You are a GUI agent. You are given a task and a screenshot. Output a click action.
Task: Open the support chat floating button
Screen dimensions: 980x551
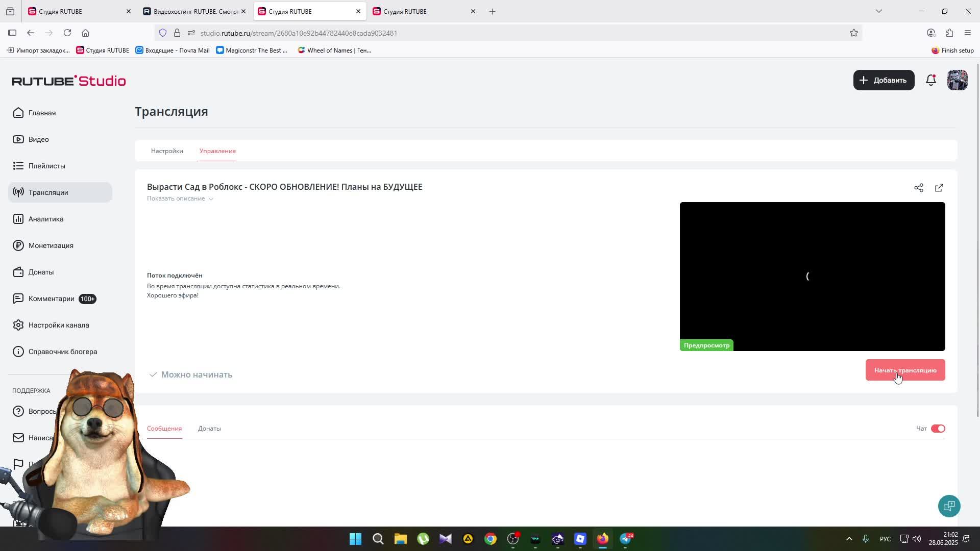click(x=949, y=506)
